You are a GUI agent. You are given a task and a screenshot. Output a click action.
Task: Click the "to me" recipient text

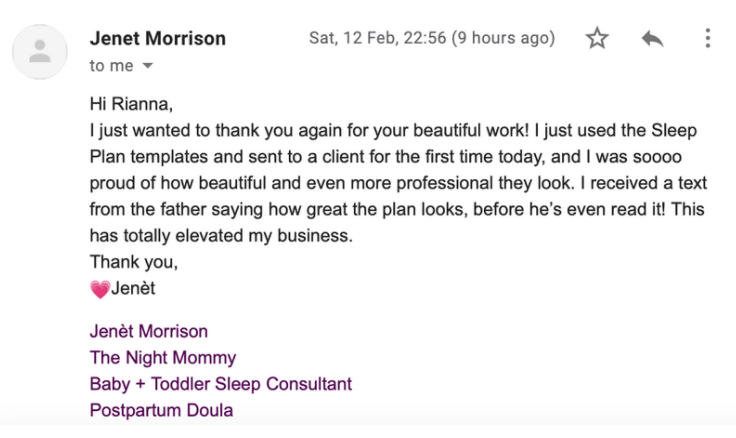111,66
